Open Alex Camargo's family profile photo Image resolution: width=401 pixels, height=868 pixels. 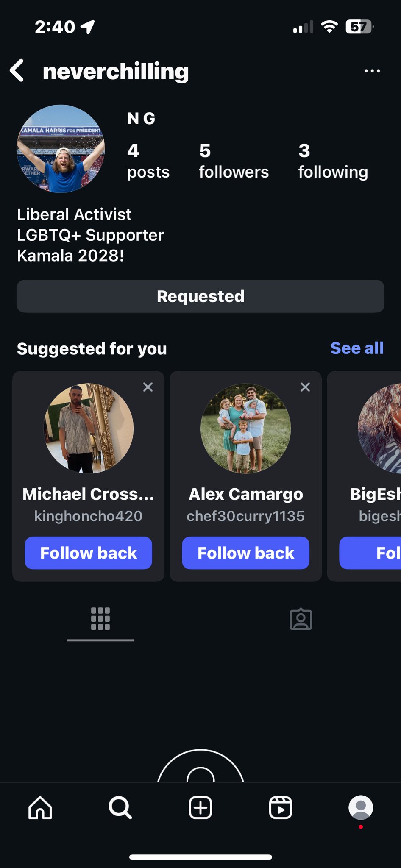point(245,428)
